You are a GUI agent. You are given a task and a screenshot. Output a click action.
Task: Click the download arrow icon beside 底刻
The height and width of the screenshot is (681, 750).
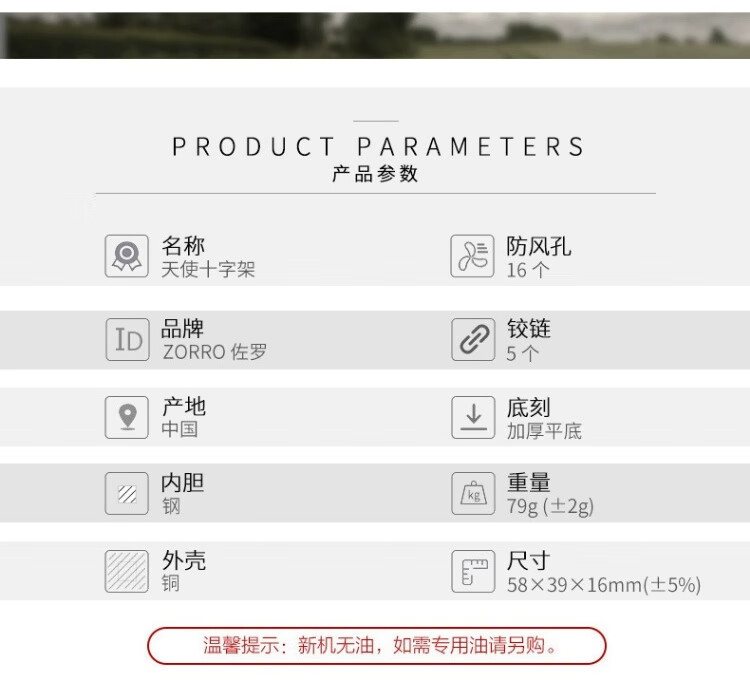tap(473, 417)
